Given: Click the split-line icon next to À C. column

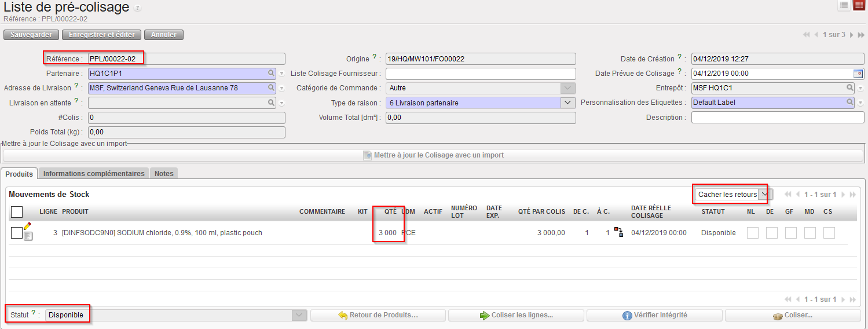Looking at the screenshot, I should (618, 232).
